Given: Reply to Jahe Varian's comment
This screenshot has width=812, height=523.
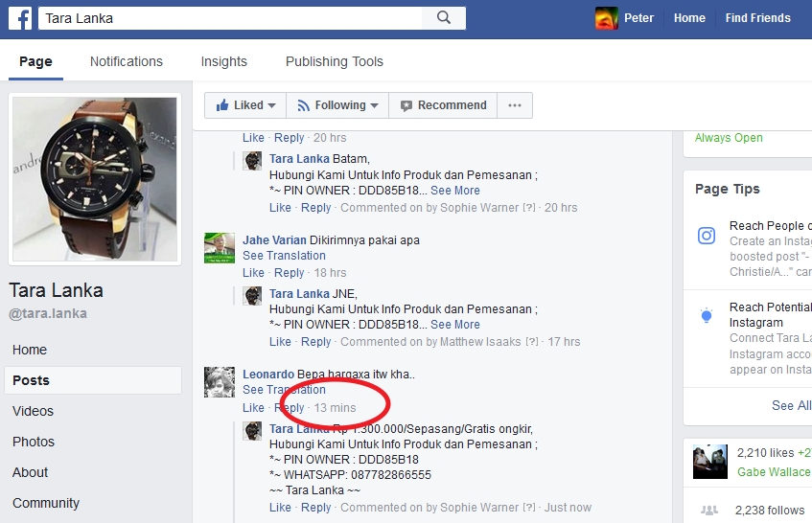Looking at the screenshot, I should [289, 273].
